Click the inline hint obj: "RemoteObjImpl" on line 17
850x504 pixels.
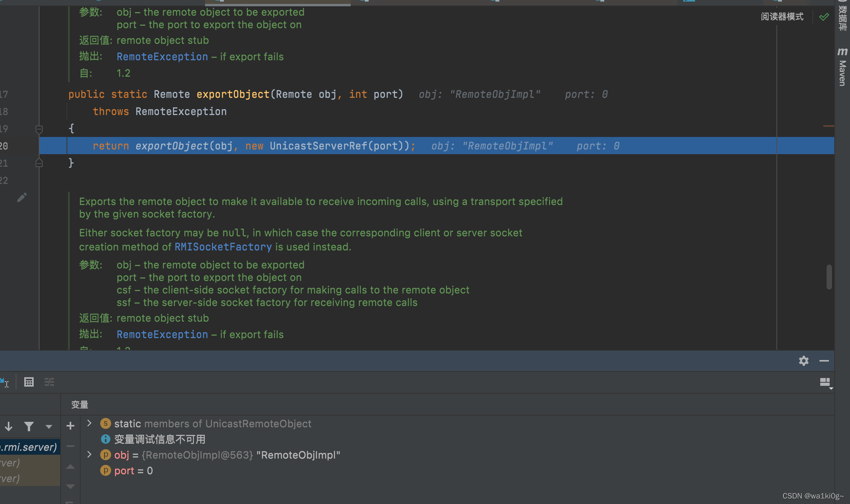(x=479, y=94)
